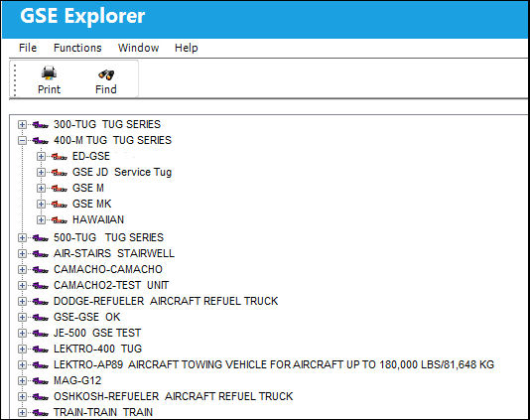Expand the GSE M node
The height and width of the screenshot is (420, 530).
(x=41, y=189)
